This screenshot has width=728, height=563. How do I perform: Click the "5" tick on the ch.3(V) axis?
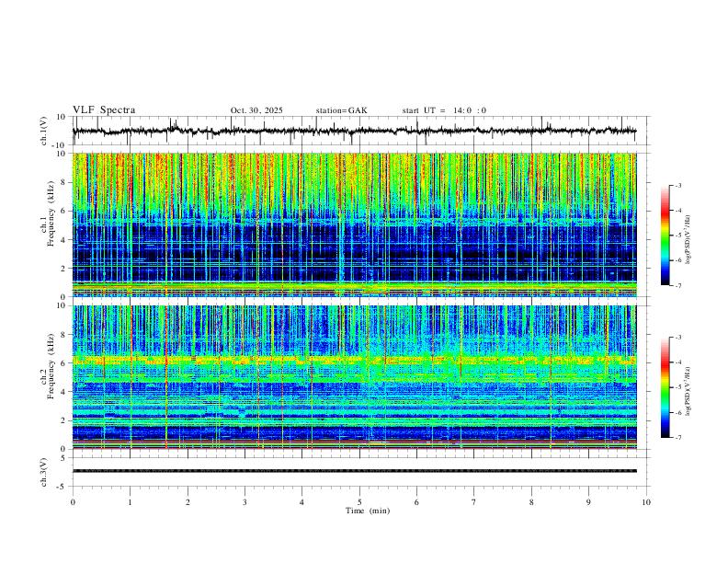click(63, 458)
